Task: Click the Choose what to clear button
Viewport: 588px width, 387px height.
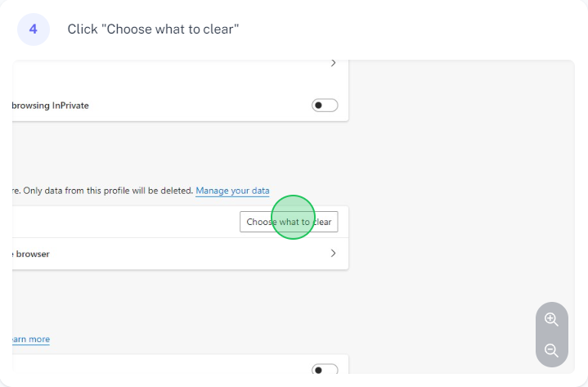Action: [289, 222]
